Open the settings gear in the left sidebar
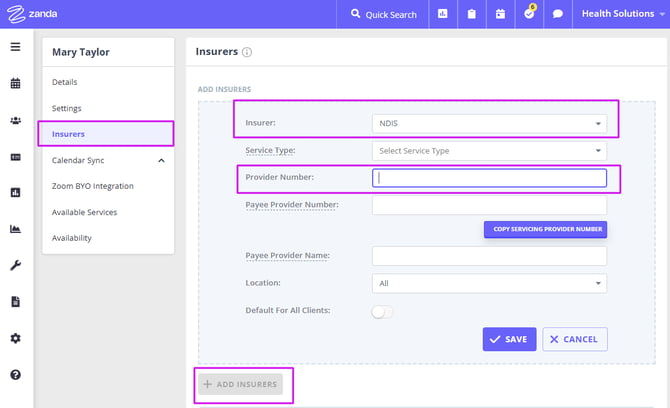The width and height of the screenshot is (670, 408). [15, 338]
